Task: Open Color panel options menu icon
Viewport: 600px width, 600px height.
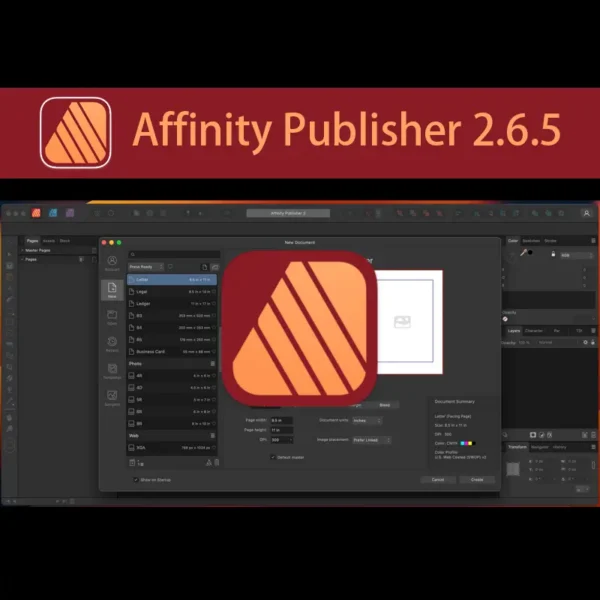Action: point(593,240)
